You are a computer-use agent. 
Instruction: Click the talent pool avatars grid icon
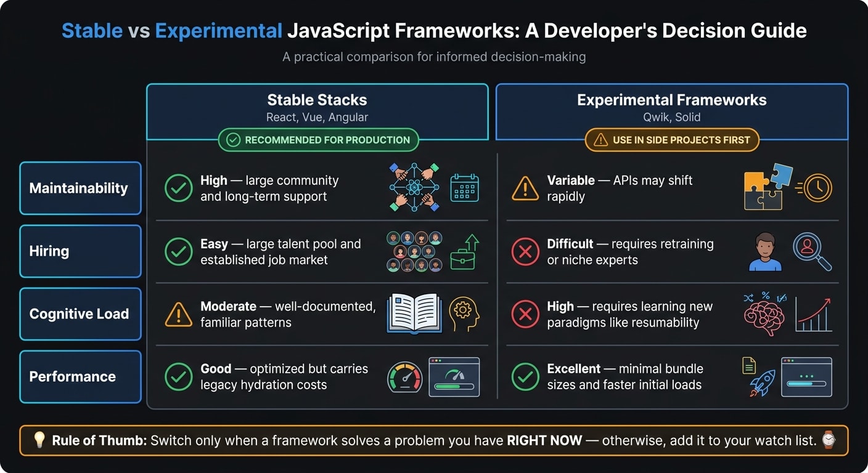[x=415, y=251]
